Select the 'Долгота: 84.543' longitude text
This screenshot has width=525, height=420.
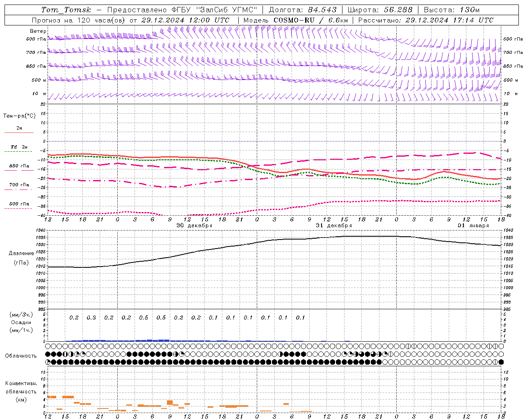(x=303, y=10)
